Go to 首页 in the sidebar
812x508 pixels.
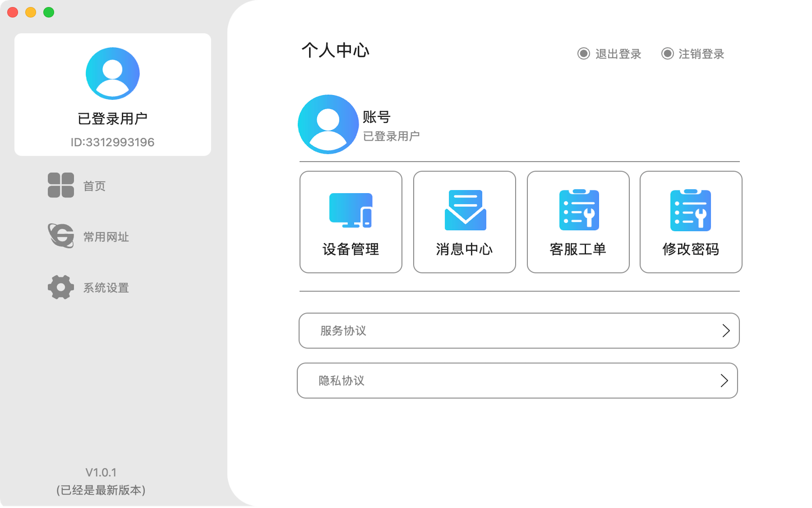coord(94,186)
